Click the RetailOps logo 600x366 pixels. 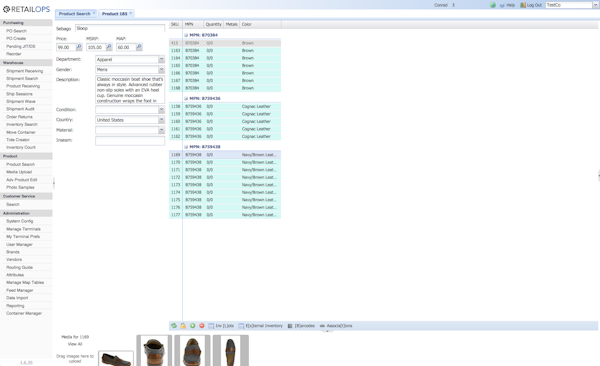pos(26,9)
